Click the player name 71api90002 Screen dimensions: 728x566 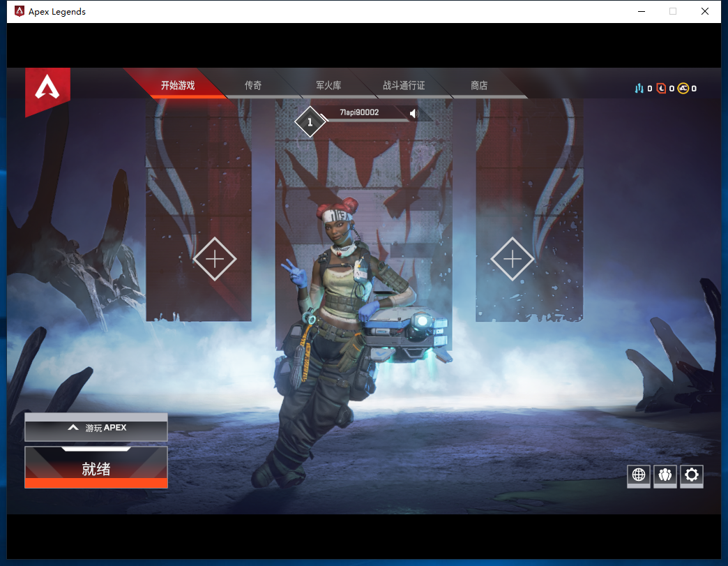359,112
